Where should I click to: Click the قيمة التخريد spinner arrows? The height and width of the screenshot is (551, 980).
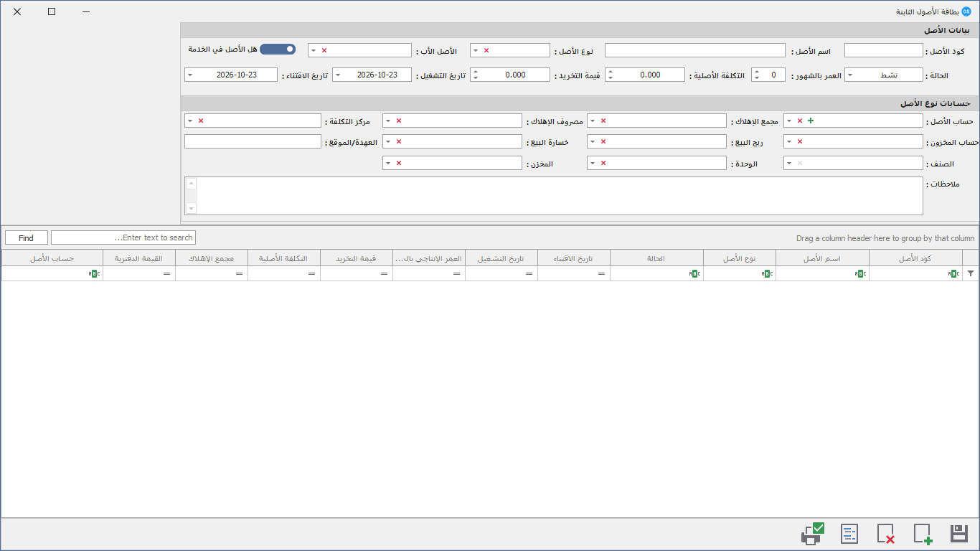(x=476, y=75)
